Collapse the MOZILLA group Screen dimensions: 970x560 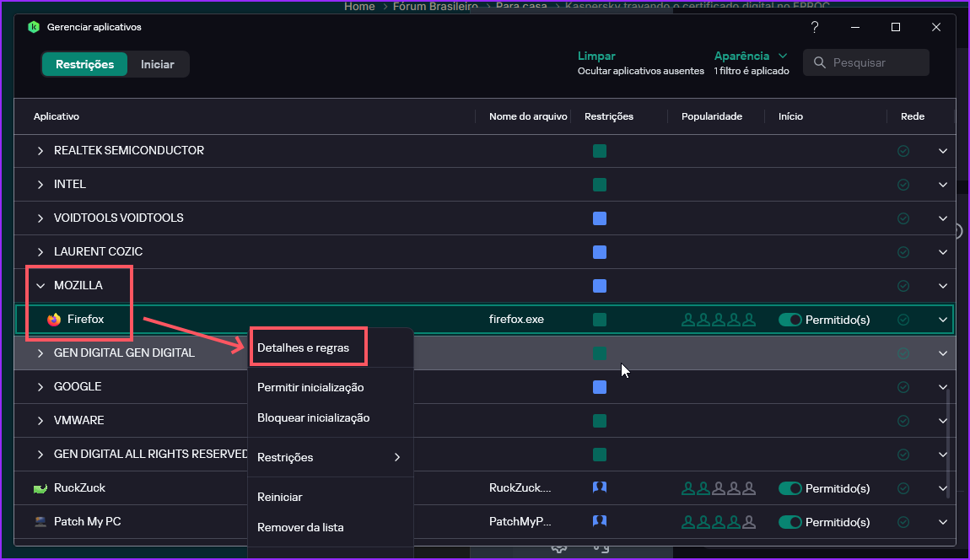pos(40,286)
